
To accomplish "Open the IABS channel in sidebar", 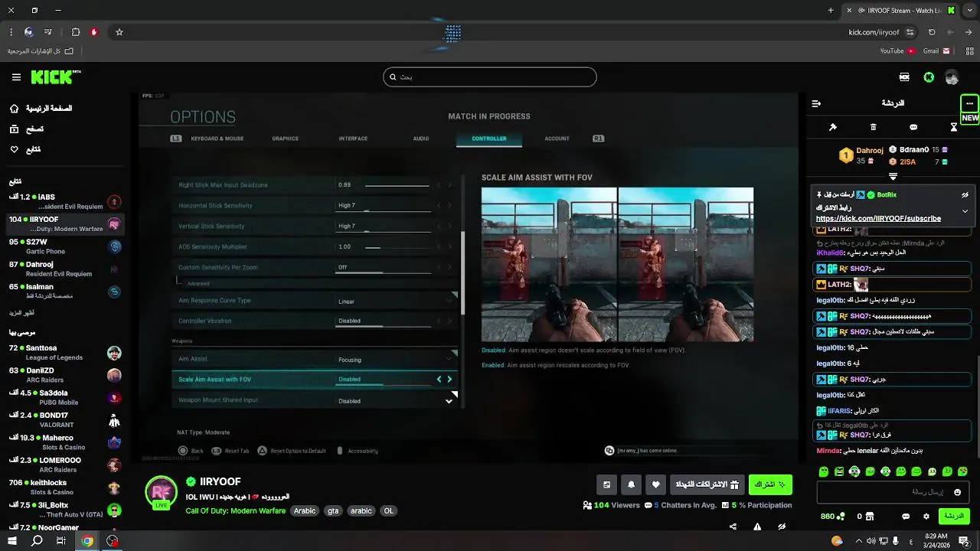I will point(65,202).
